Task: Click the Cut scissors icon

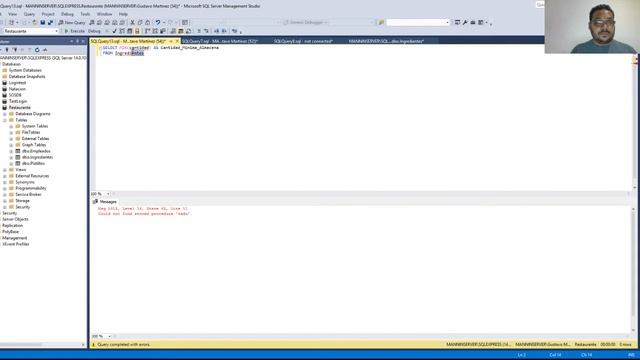Action: (x=132, y=22)
